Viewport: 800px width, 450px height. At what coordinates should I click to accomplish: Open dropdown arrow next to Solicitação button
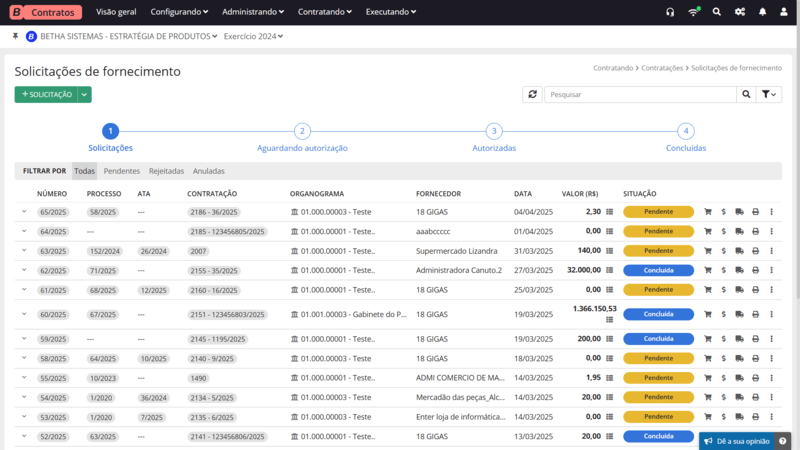click(x=85, y=94)
